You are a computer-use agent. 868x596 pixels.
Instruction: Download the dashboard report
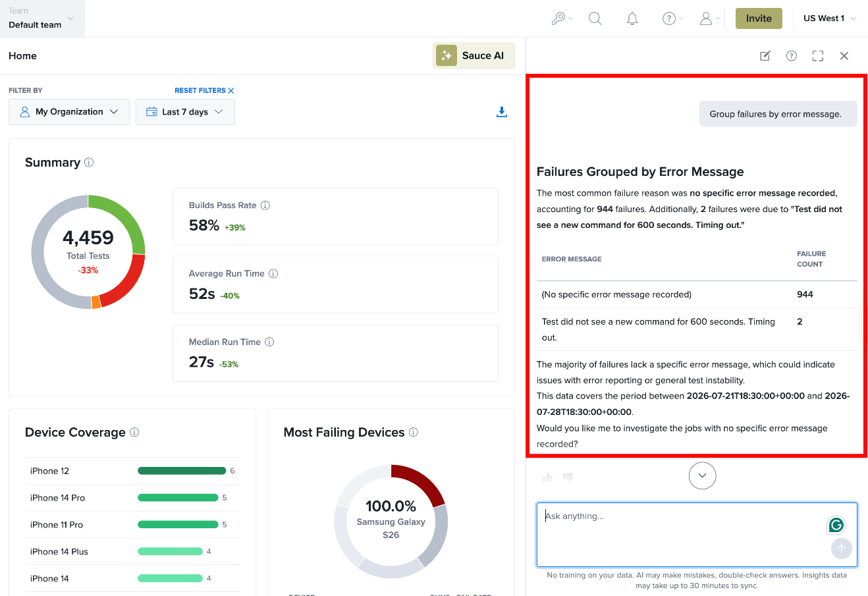tap(502, 112)
